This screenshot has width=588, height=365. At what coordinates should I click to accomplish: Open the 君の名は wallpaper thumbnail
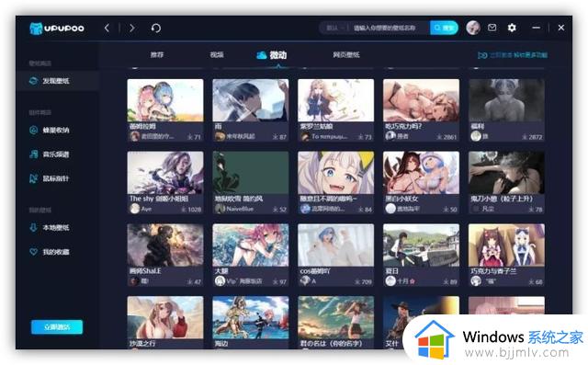pos(335,317)
